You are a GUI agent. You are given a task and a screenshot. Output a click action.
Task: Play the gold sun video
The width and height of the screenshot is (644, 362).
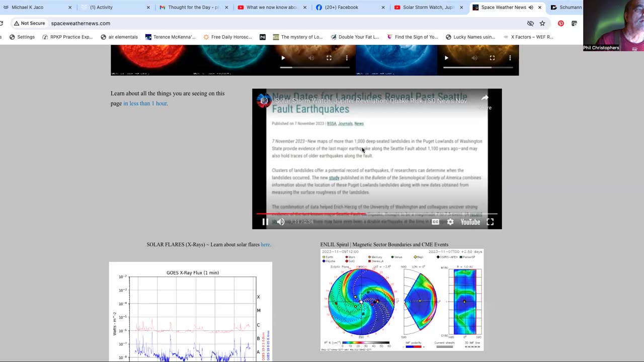(x=446, y=58)
